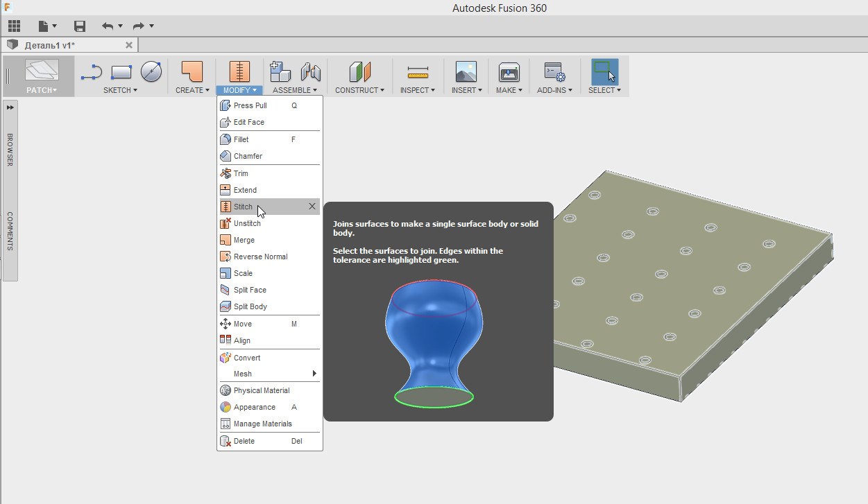Image resolution: width=868 pixels, height=504 pixels.
Task: Open the ADD-INS dropdown menu
Action: [x=555, y=90]
